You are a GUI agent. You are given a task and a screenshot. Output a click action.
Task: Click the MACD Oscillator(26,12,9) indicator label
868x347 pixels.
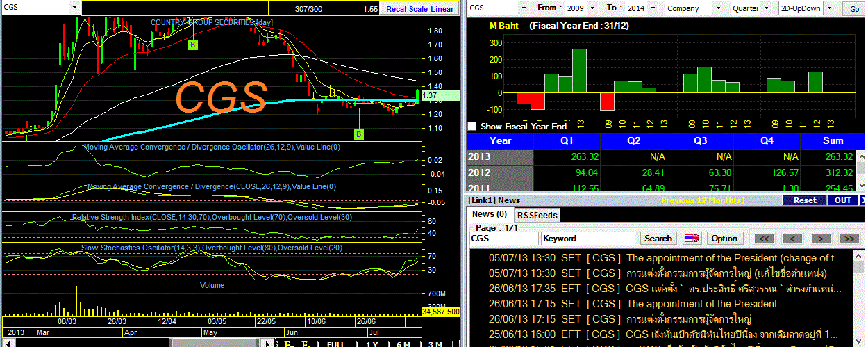pyautogui.click(x=212, y=147)
